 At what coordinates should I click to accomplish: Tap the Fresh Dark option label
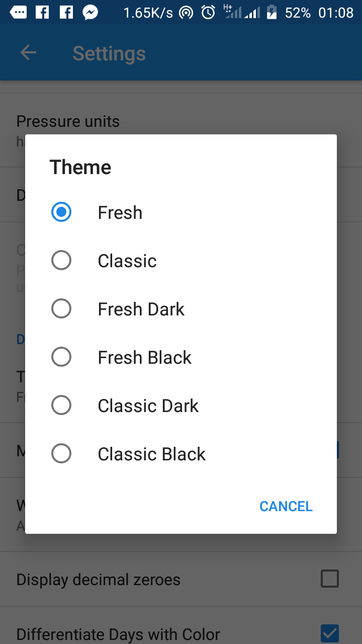pos(141,309)
